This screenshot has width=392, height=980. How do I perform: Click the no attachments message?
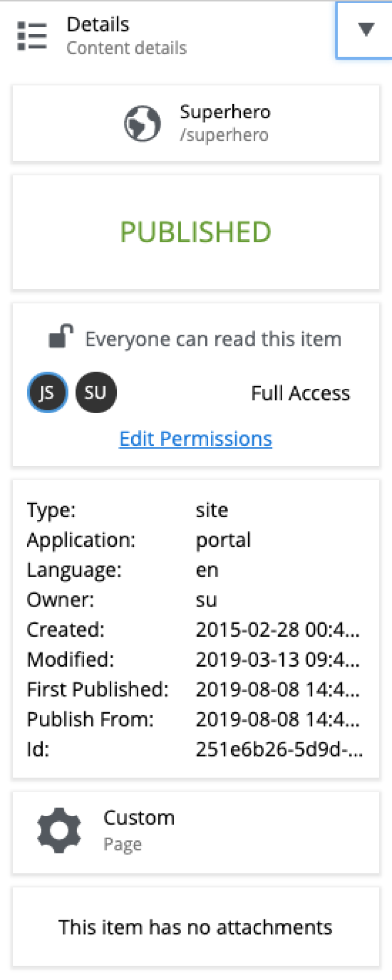click(x=195, y=927)
